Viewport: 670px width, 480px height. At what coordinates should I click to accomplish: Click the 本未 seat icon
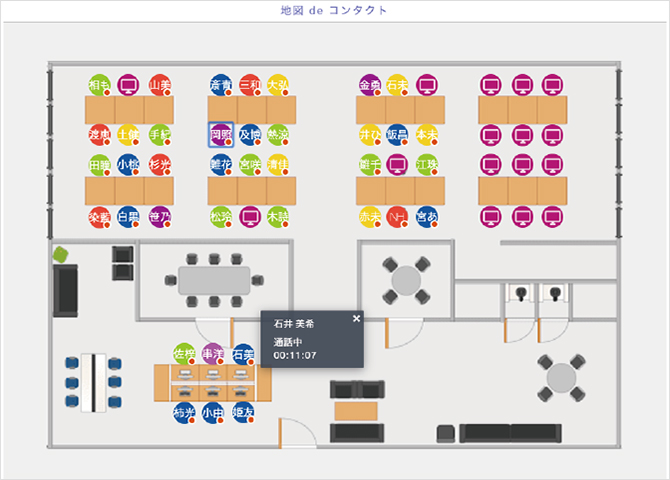(x=427, y=135)
